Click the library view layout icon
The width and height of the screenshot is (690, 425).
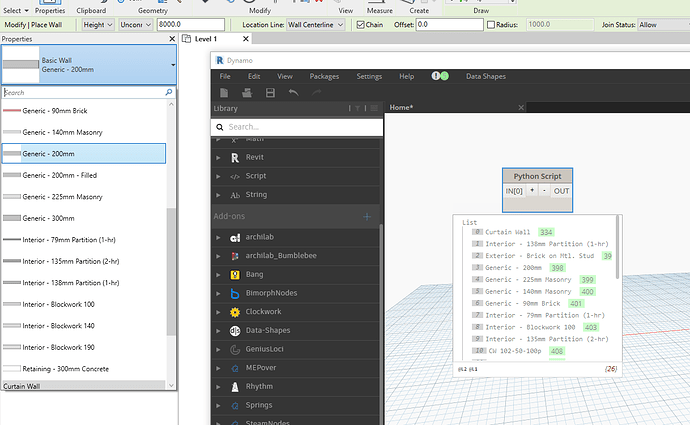click(x=374, y=108)
